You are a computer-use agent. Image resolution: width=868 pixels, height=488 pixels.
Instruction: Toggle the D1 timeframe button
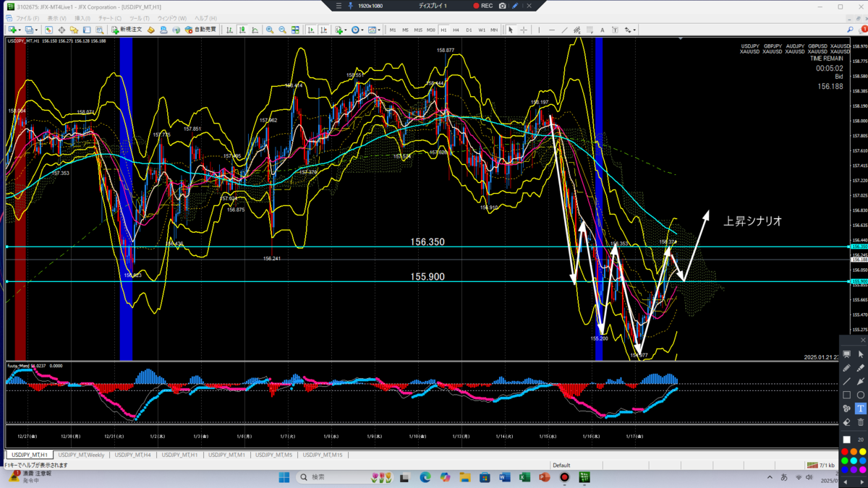[469, 30]
